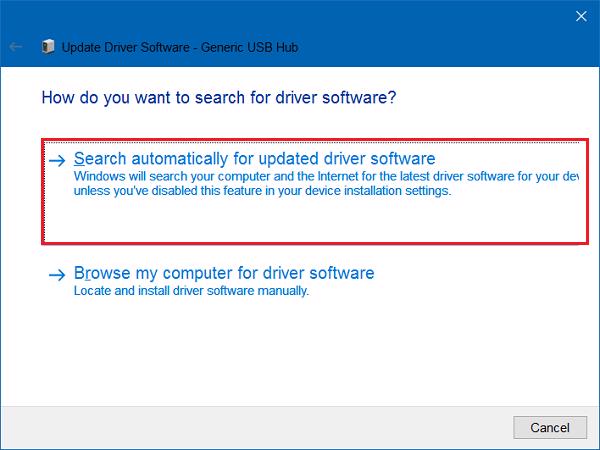Viewport: 600px width, 450px height.
Task: Click the gray footer bar left of Cancel
Action: (x=250, y=427)
